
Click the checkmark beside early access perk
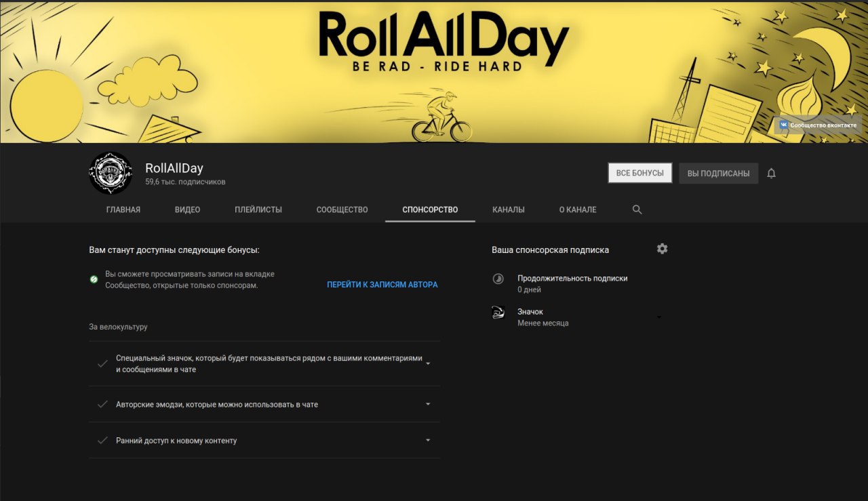[x=102, y=440]
